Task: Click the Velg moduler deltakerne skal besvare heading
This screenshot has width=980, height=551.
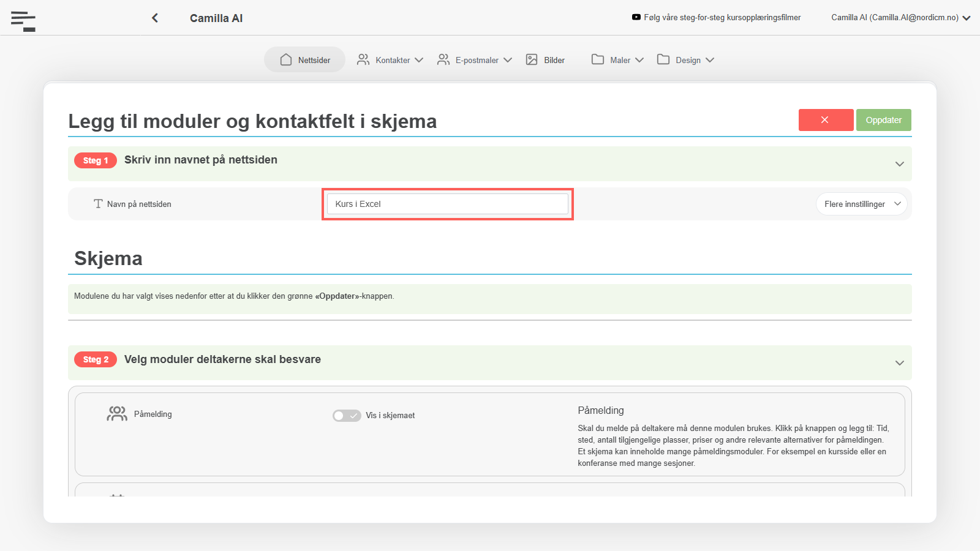Action: (x=222, y=359)
